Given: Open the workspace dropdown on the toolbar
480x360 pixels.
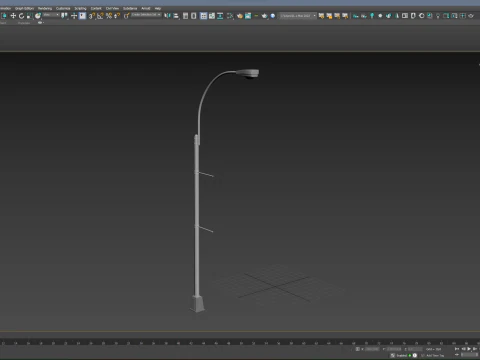Looking at the screenshot, I should 297,16.
